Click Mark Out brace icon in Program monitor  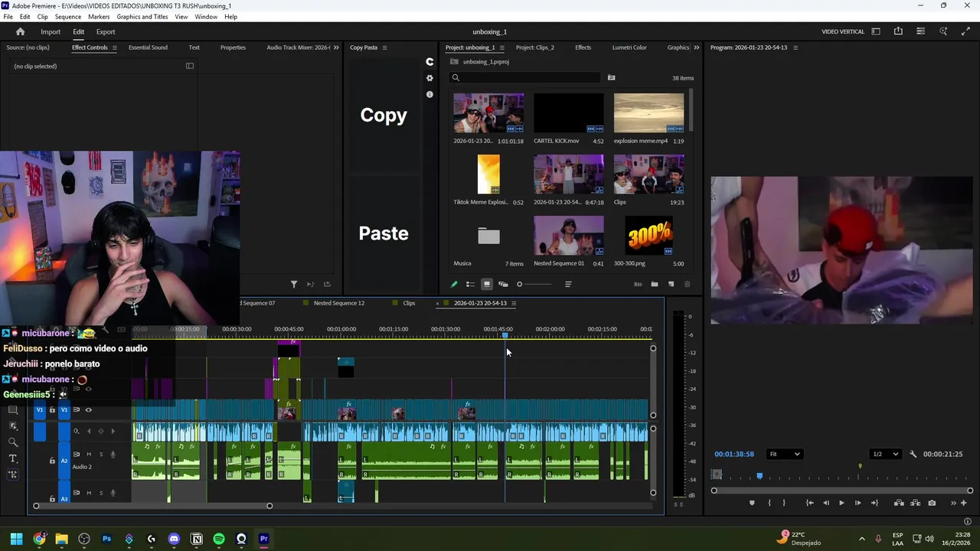(x=784, y=503)
